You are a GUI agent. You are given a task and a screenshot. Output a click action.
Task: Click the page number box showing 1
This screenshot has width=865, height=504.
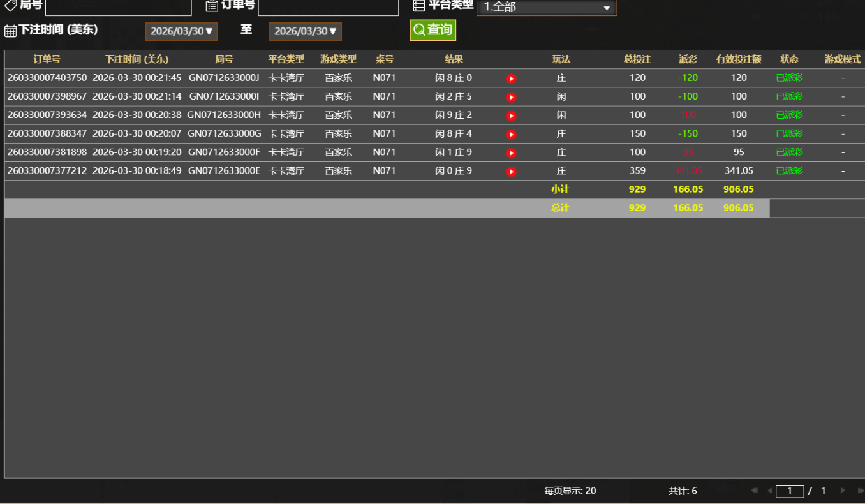point(789,491)
